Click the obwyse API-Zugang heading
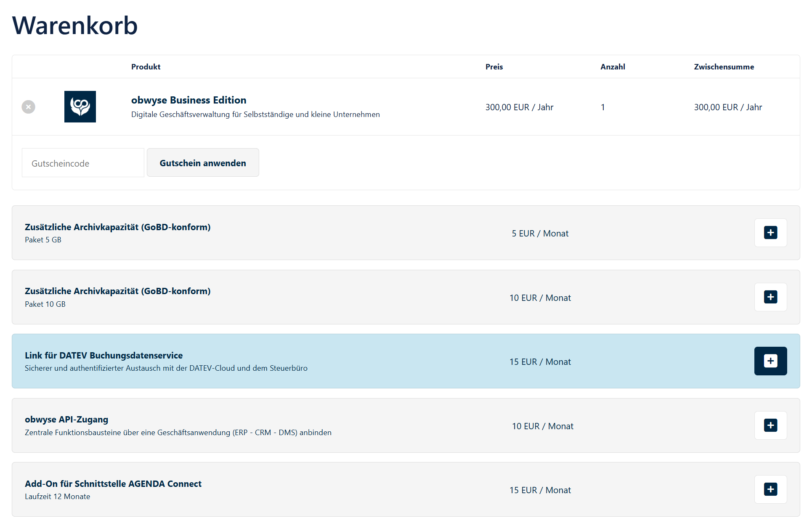 point(66,420)
